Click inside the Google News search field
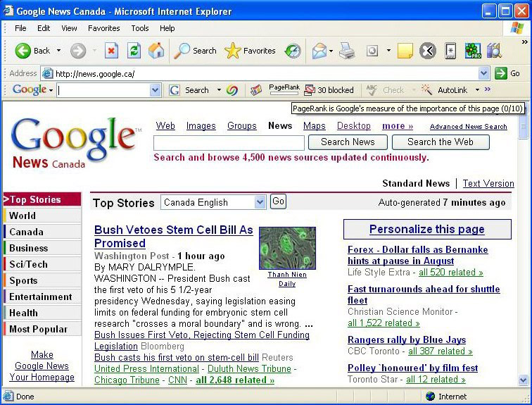Image resolution: width=532 pixels, height=405 pixels. 229,143
